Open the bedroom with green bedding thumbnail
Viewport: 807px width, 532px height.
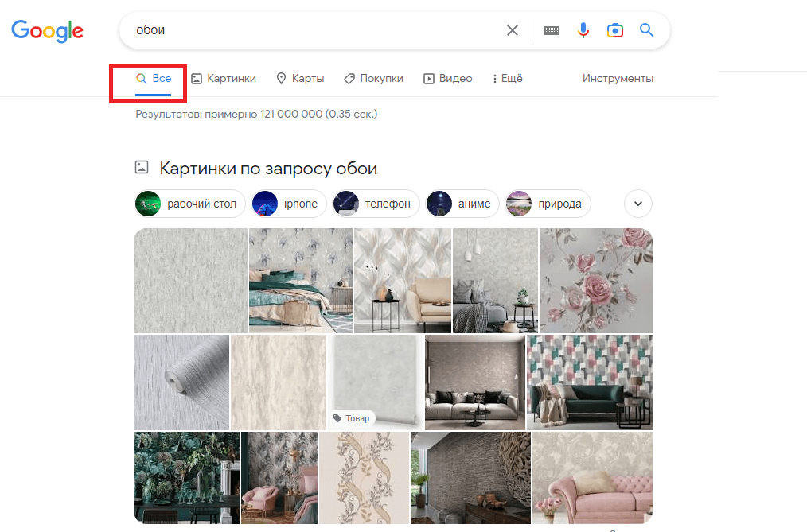tap(301, 281)
